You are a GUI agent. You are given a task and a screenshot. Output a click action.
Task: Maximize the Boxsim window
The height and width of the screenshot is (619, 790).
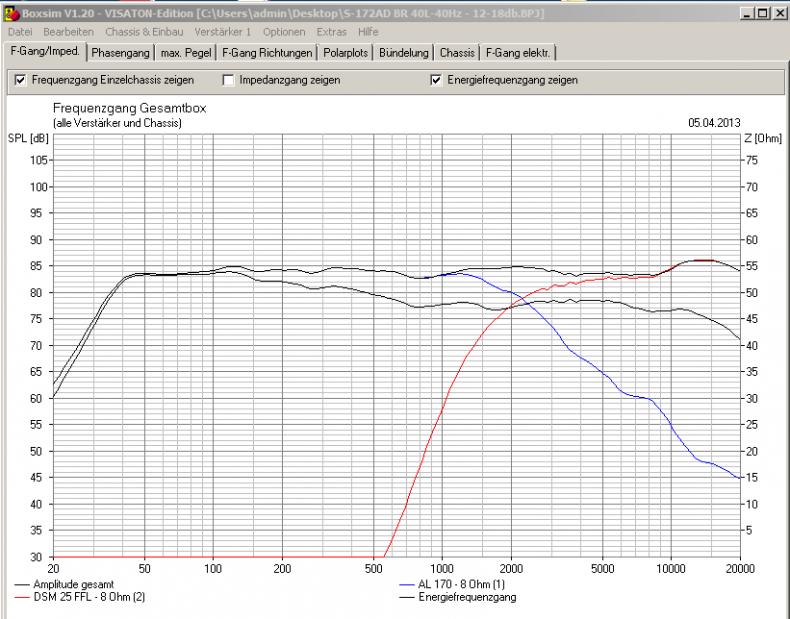pyautogui.click(x=763, y=13)
